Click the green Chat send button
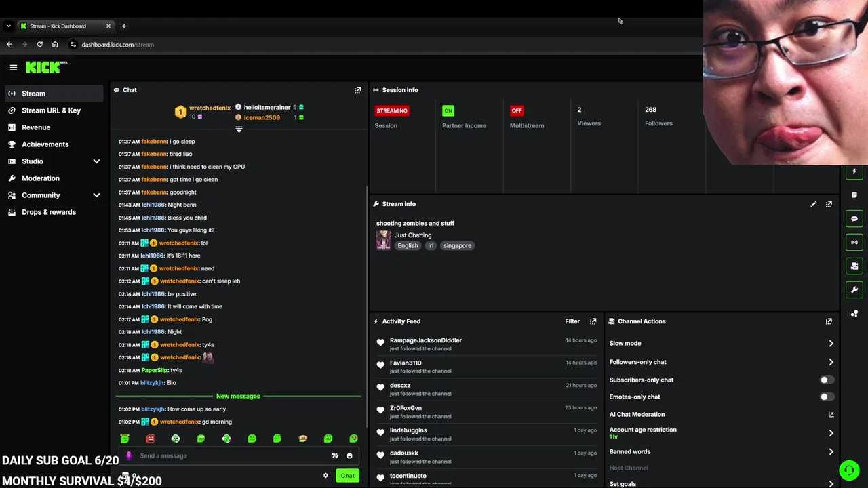 click(x=347, y=476)
